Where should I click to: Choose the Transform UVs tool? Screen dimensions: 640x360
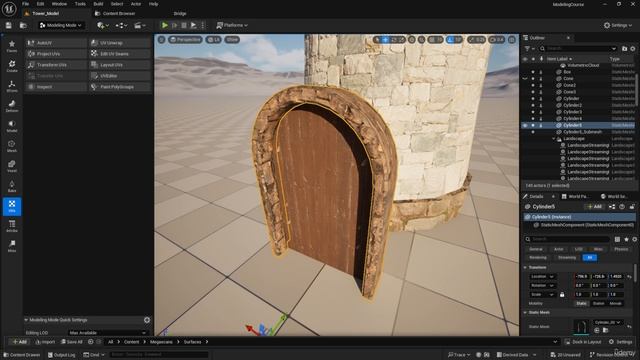[x=56, y=65]
